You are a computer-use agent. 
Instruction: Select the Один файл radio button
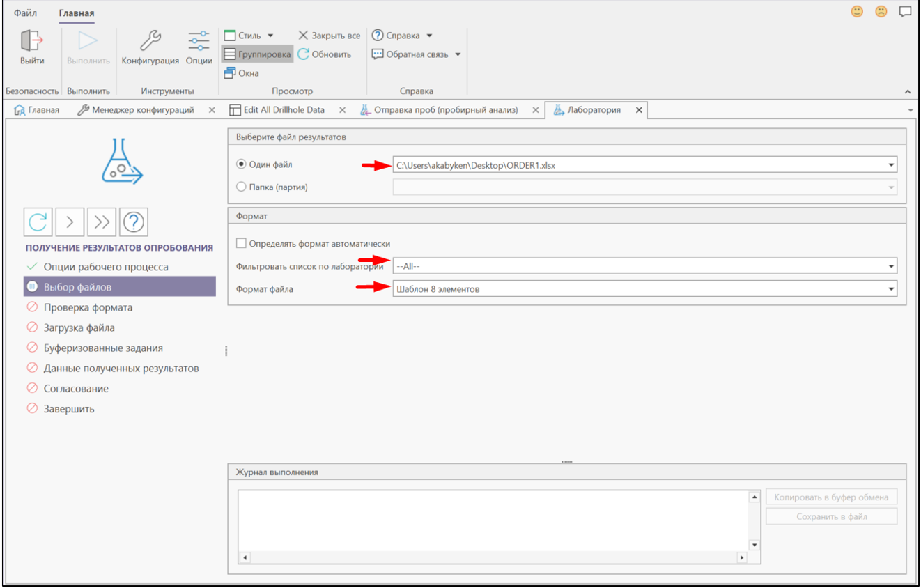pos(242,165)
